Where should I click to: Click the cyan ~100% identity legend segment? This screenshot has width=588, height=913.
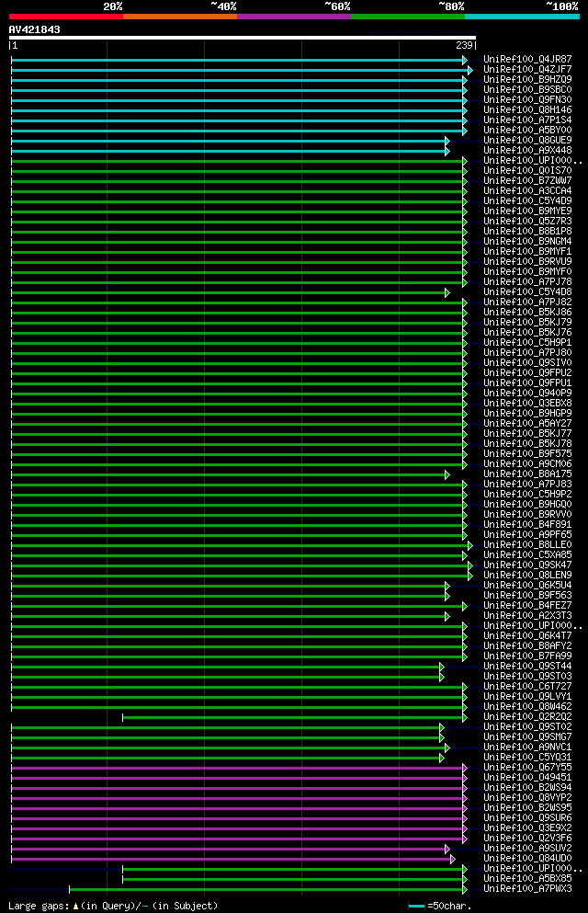click(522, 17)
